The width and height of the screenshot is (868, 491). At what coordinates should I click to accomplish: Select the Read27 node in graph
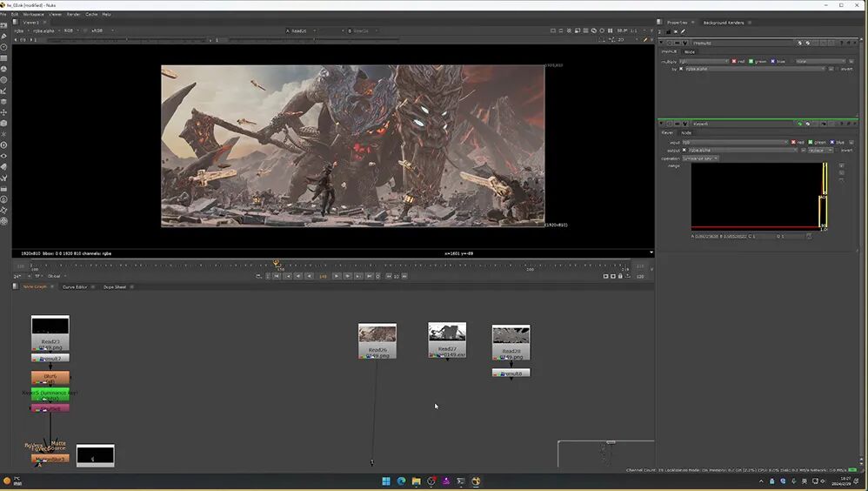(x=447, y=340)
